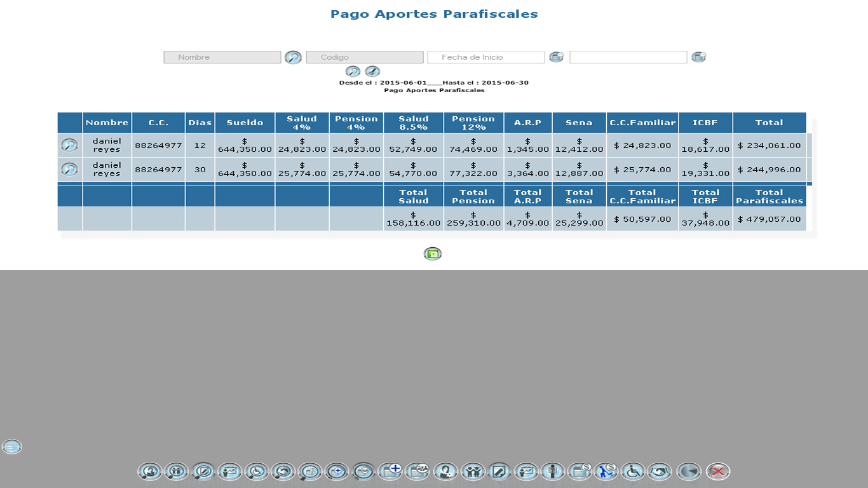Click the Sueldo column header
The image size is (868, 488).
pyautogui.click(x=245, y=123)
